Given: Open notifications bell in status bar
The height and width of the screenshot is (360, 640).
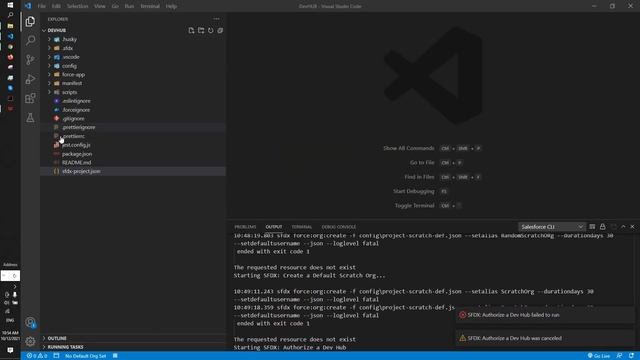Looking at the screenshot, I should tap(631, 356).
